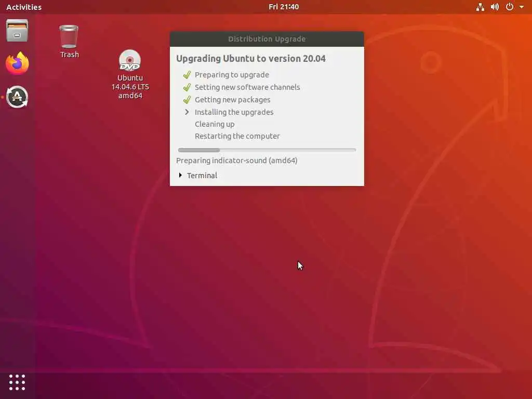This screenshot has width=532, height=399.
Task: Click the 'Setting new software channels' text
Action: click(x=247, y=87)
